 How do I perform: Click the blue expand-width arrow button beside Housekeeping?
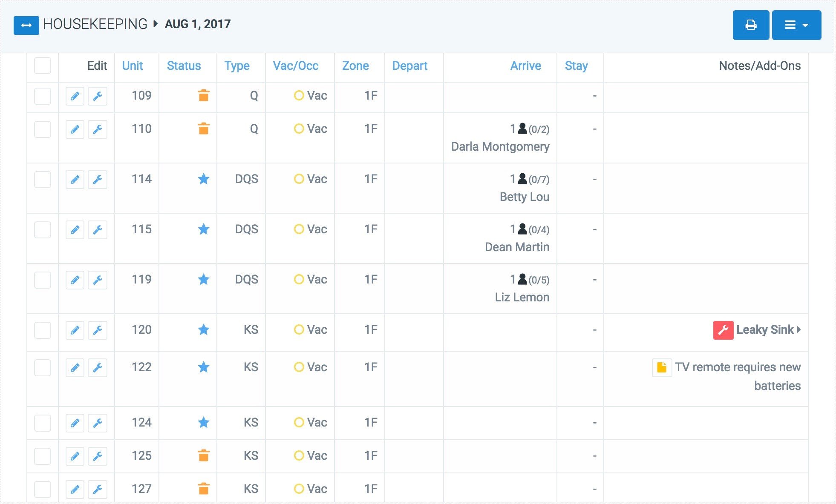(x=26, y=25)
